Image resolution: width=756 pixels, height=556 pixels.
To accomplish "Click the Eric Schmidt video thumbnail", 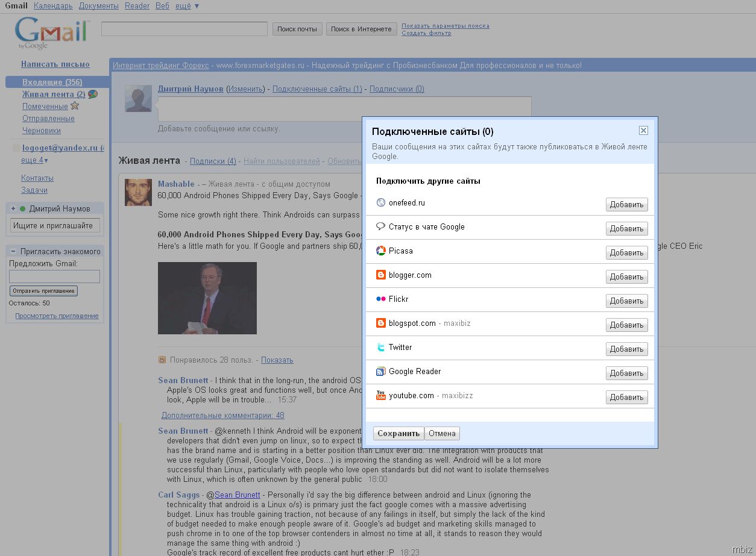I will coord(207,298).
